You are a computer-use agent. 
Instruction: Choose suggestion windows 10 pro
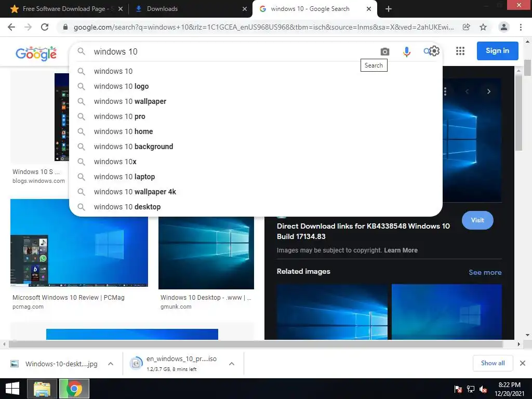[256, 116]
